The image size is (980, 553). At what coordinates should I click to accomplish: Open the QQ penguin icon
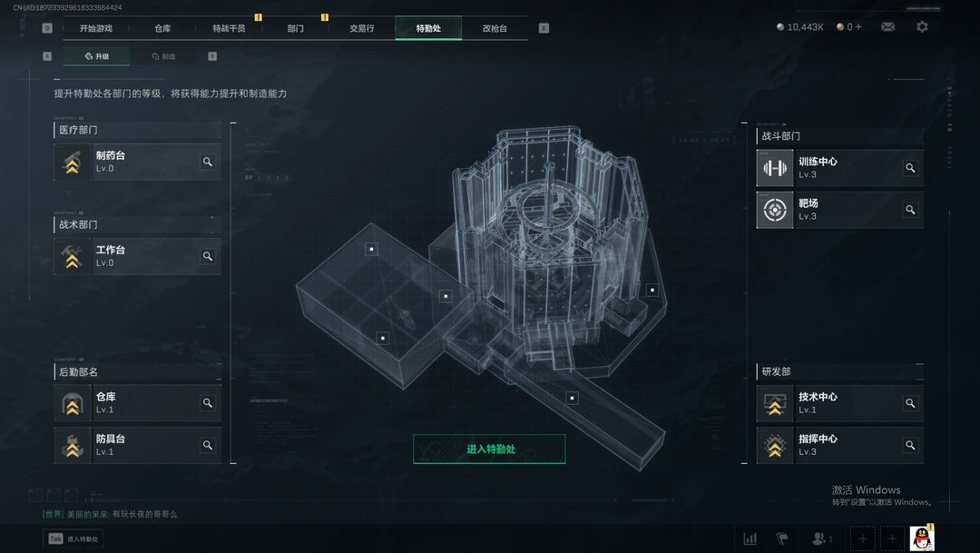click(x=922, y=538)
